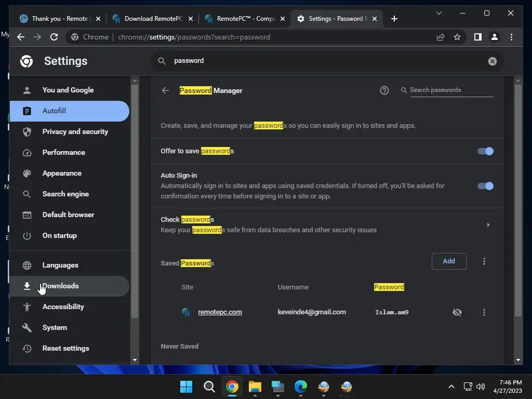Open Appearance settings section
This screenshot has height=399, width=532.
click(70, 174)
